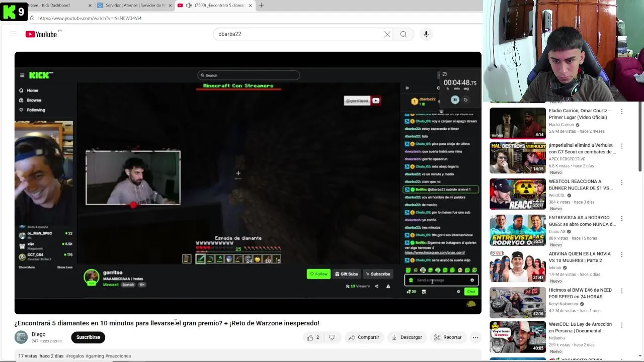Click the "247 suscriptores" text
The height and width of the screenshot is (362, 644).
(x=46, y=341)
